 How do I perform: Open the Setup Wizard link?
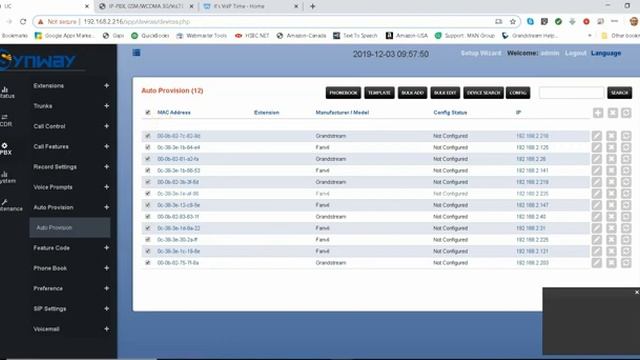(481, 53)
